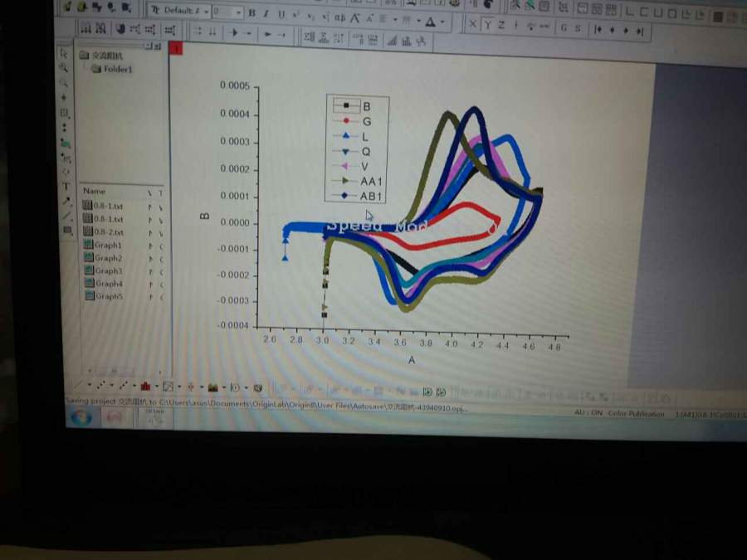Select the Text tool
This screenshot has width=747, height=560.
[66, 186]
